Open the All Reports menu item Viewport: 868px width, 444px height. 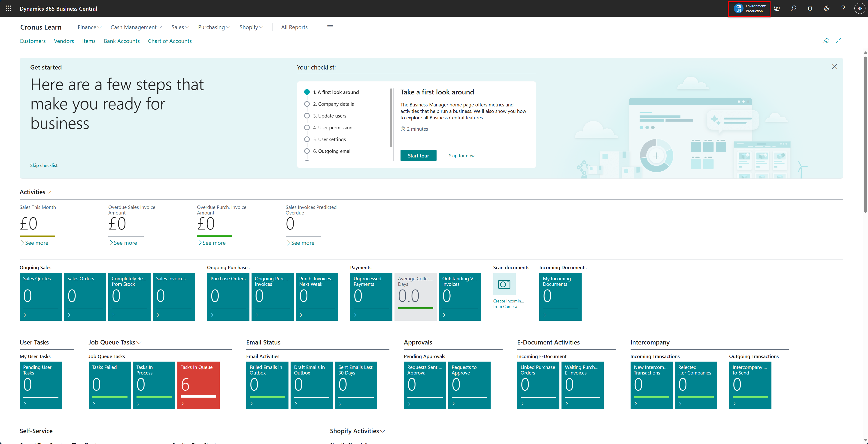tap(294, 27)
